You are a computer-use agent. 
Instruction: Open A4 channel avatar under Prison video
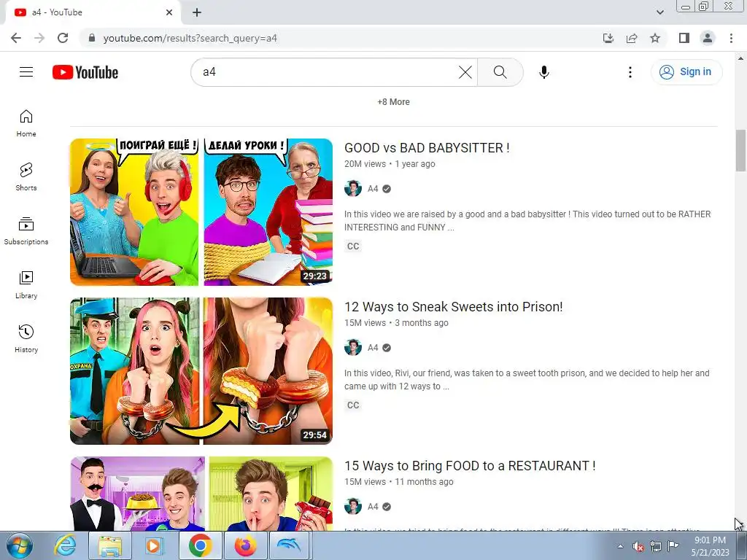coord(353,348)
